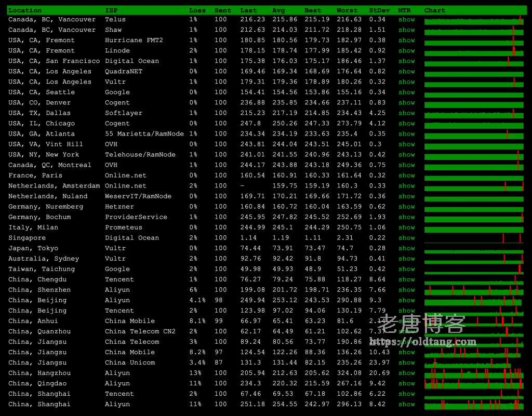Click show link for Italy, Milan Prometeus

(x=406, y=227)
